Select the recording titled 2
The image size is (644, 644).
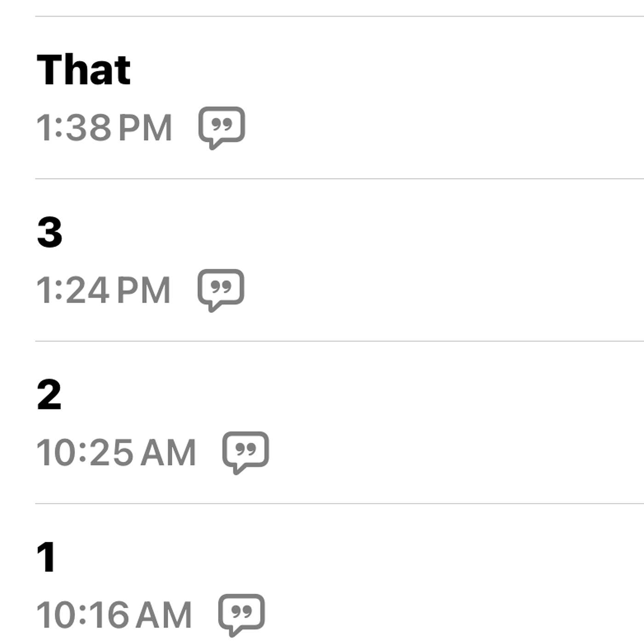click(x=49, y=394)
